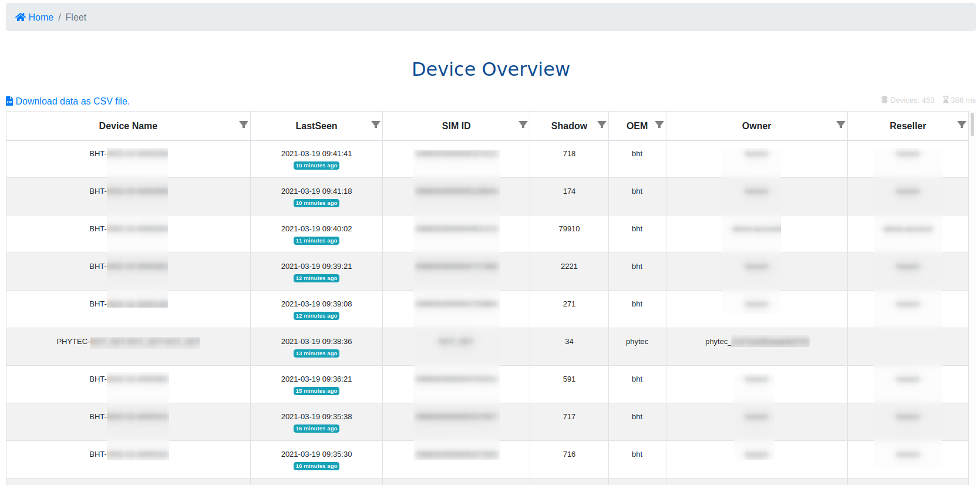Click the '10 minutes ago' badge in first row
Screen dimensions: 980x492
pyautogui.click(x=316, y=166)
